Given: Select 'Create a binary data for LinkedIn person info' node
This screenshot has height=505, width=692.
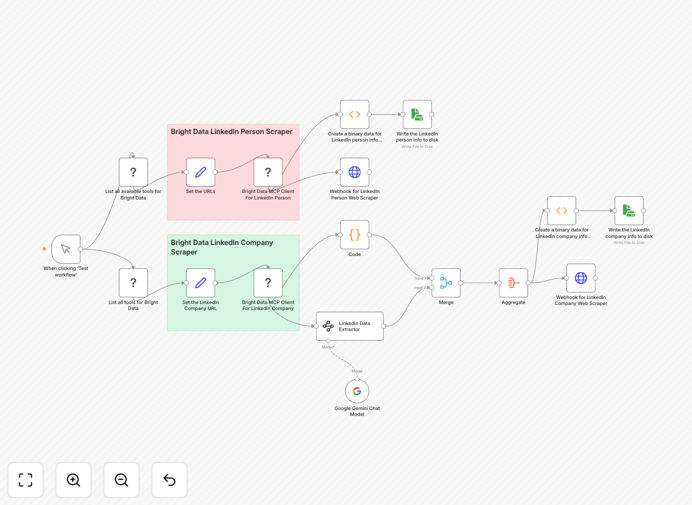Looking at the screenshot, I should click(x=354, y=114).
